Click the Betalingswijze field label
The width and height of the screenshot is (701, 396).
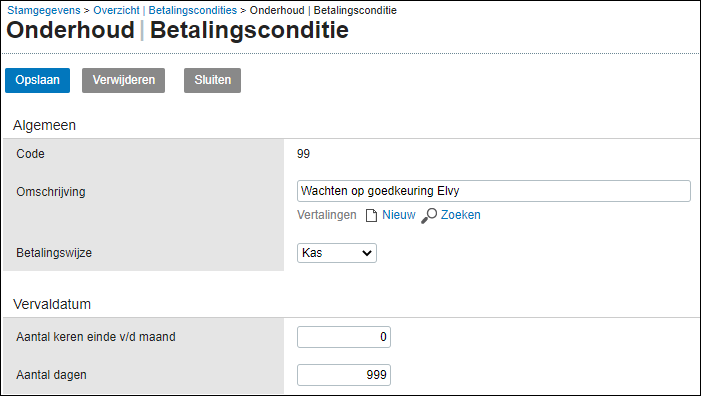[54, 253]
